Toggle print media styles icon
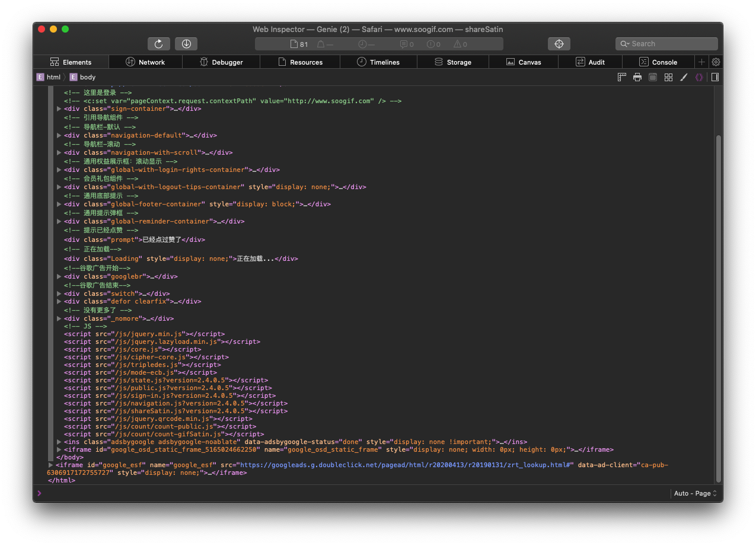This screenshot has height=546, width=756. click(637, 77)
